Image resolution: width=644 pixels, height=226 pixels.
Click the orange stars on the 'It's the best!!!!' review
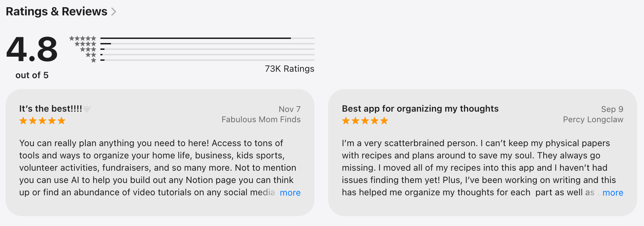42,120
